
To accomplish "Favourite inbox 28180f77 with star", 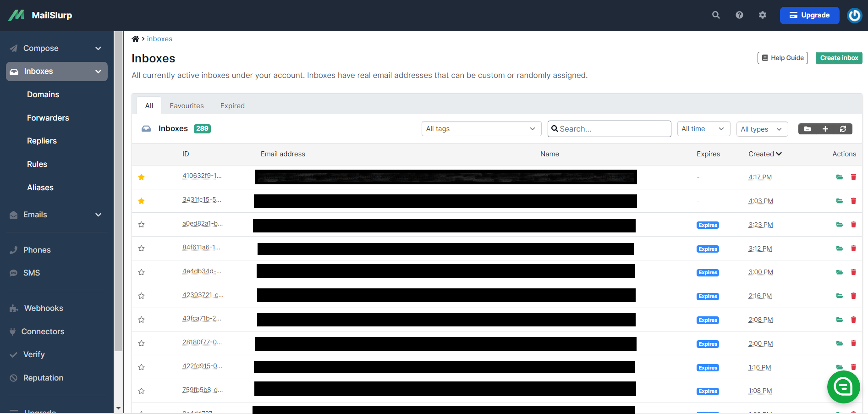I will [142, 343].
